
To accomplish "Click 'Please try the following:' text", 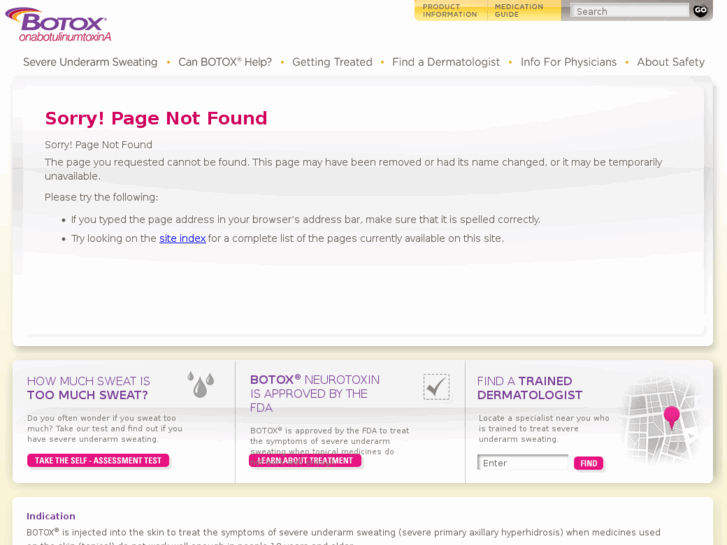I will [x=101, y=197].
